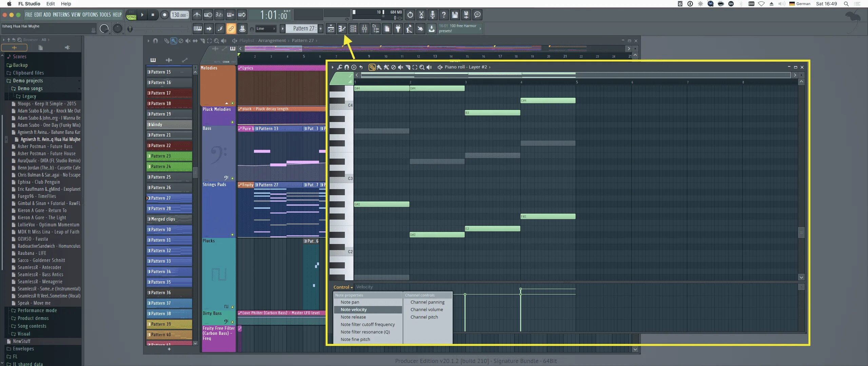Open the PATTERNS menu
Image resolution: width=868 pixels, height=366 pixels.
tap(61, 15)
